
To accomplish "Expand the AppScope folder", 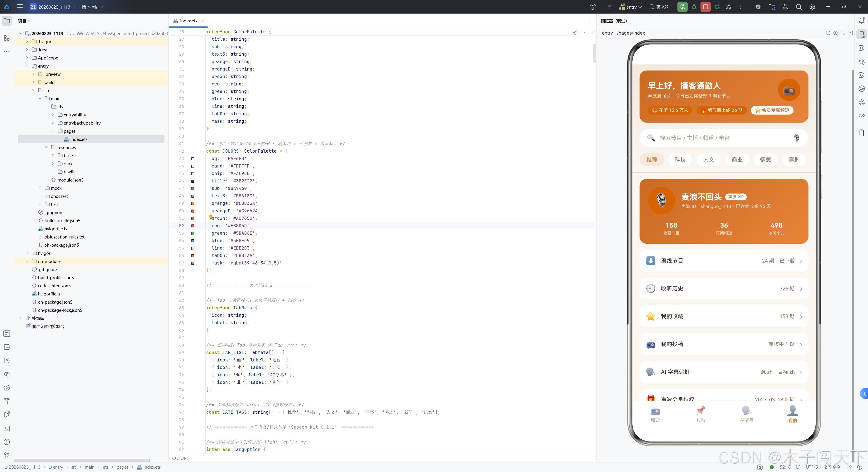I will click(27, 58).
